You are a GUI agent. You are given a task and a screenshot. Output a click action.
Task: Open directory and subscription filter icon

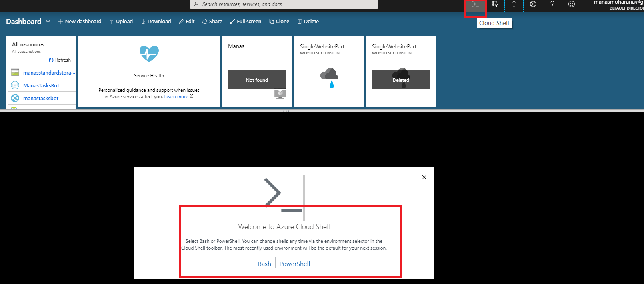pos(495,4)
